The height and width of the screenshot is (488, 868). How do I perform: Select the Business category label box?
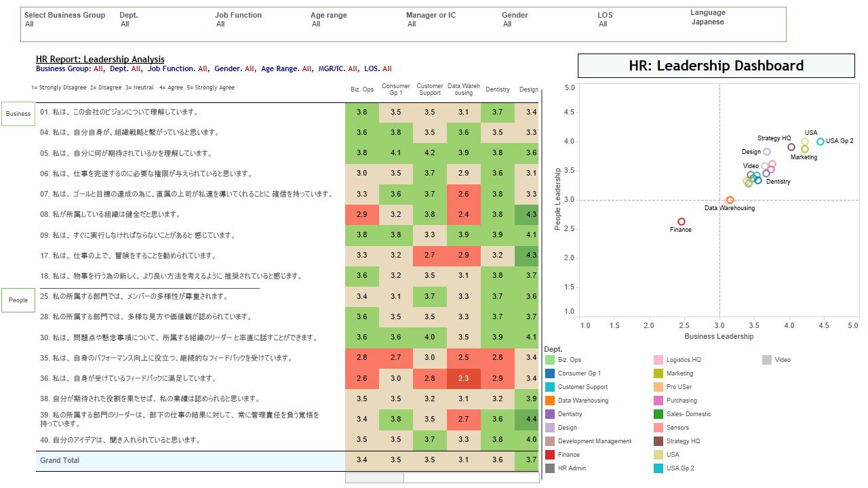click(x=18, y=114)
